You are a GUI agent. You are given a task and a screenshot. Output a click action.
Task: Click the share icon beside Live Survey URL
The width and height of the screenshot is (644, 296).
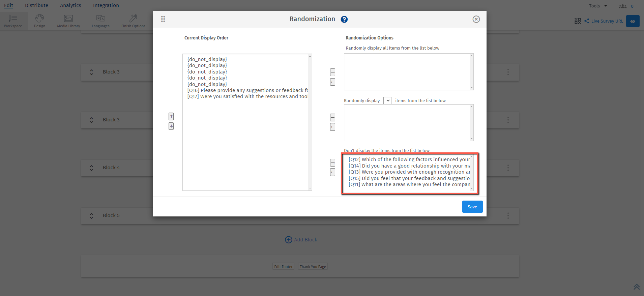click(x=587, y=21)
